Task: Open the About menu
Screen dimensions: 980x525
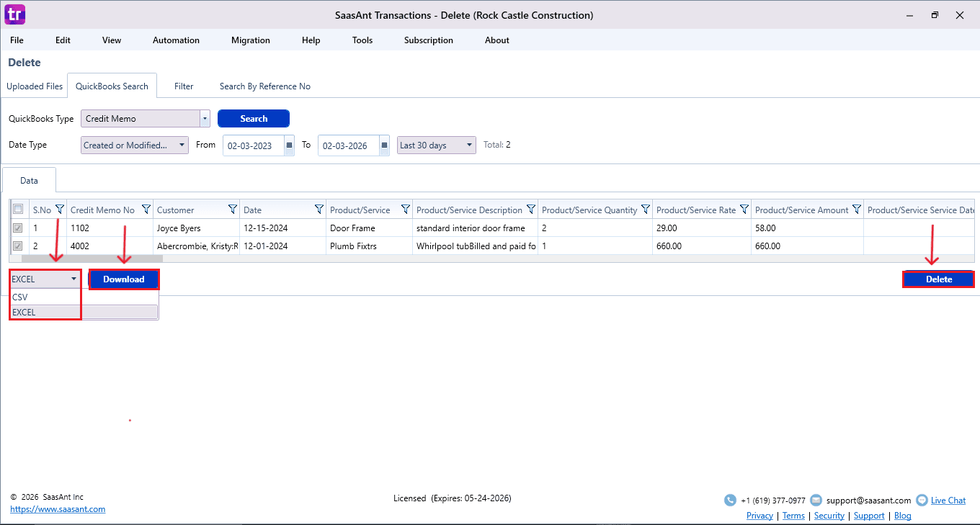Action: 497,40
